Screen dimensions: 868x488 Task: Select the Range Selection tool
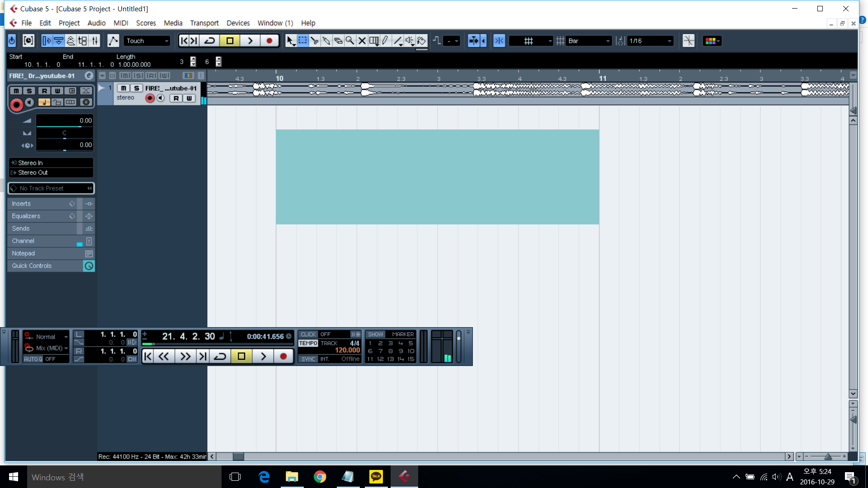tap(302, 41)
